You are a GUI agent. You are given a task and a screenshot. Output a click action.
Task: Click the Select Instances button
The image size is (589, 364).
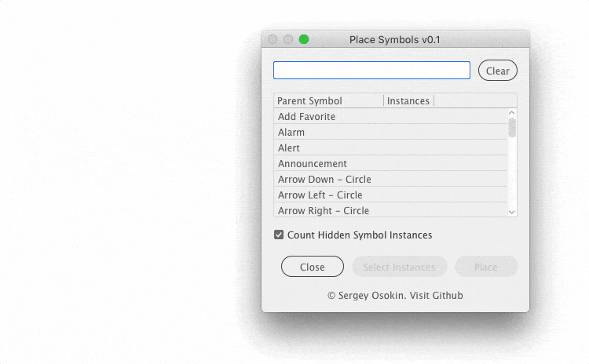400,267
